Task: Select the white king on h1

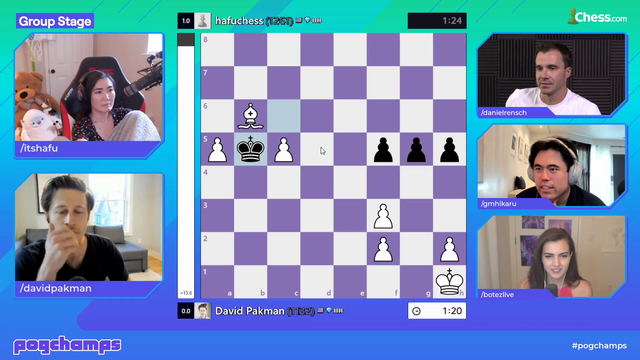Action: pos(449,282)
